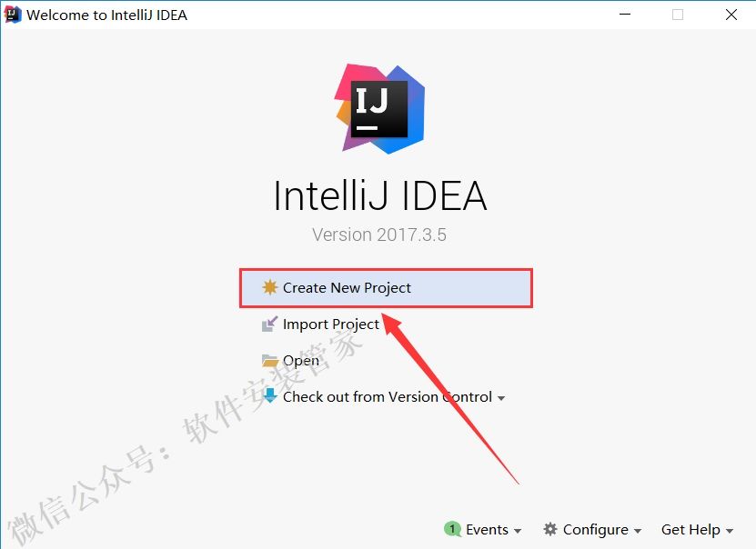Minimize the Welcome to IntelliJ IDEA window
This screenshot has height=549, width=756.
pos(625,15)
